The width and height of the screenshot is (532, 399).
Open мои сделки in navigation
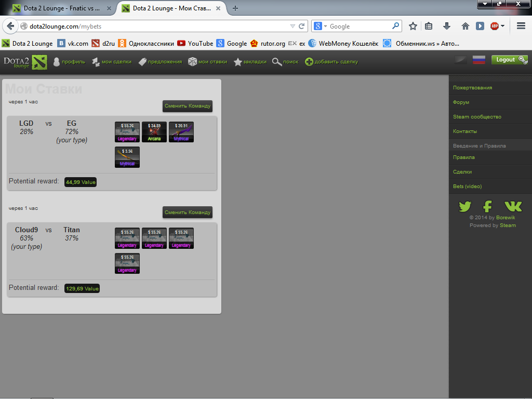coord(112,62)
